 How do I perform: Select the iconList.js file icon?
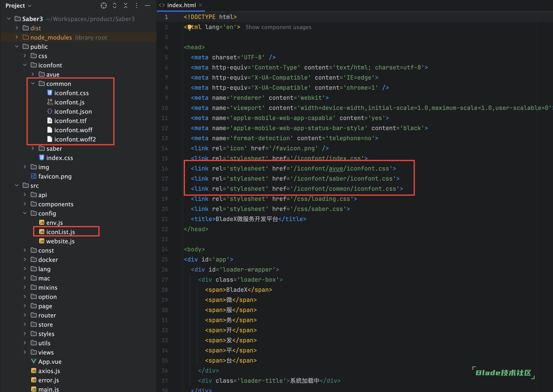click(x=42, y=232)
